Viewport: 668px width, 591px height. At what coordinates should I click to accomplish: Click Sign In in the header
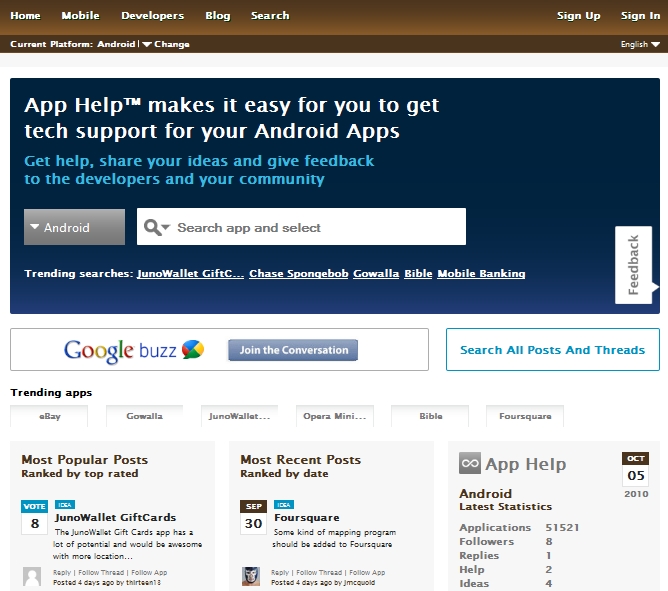pyautogui.click(x=640, y=16)
